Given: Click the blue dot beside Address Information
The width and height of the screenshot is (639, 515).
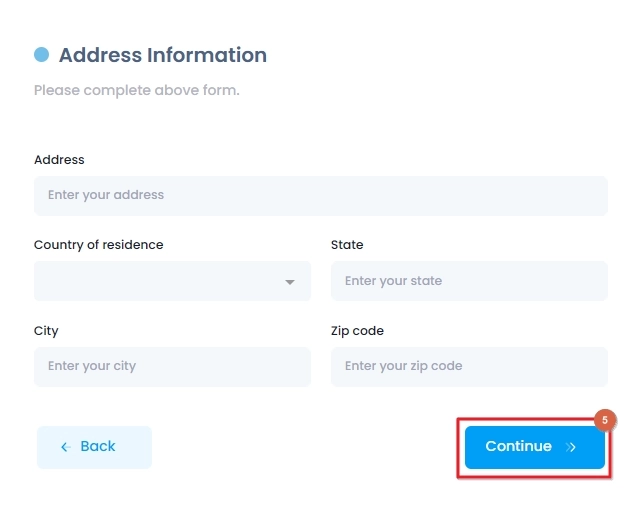Looking at the screenshot, I should (x=41, y=55).
